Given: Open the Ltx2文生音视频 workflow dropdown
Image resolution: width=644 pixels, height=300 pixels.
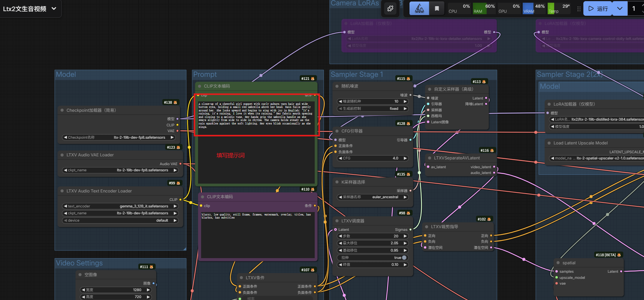Looking at the screenshot, I should (x=54, y=8).
